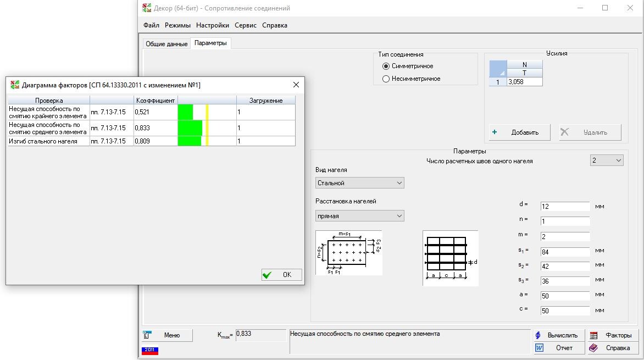Click the Факторы table icon
The image size is (644, 360).
pyautogui.click(x=594, y=335)
